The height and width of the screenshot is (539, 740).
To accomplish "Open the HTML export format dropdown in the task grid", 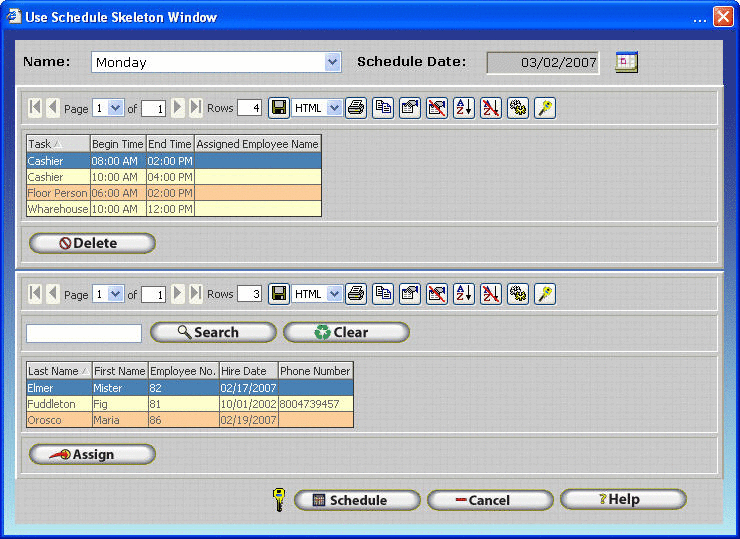I will tap(334, 108).
